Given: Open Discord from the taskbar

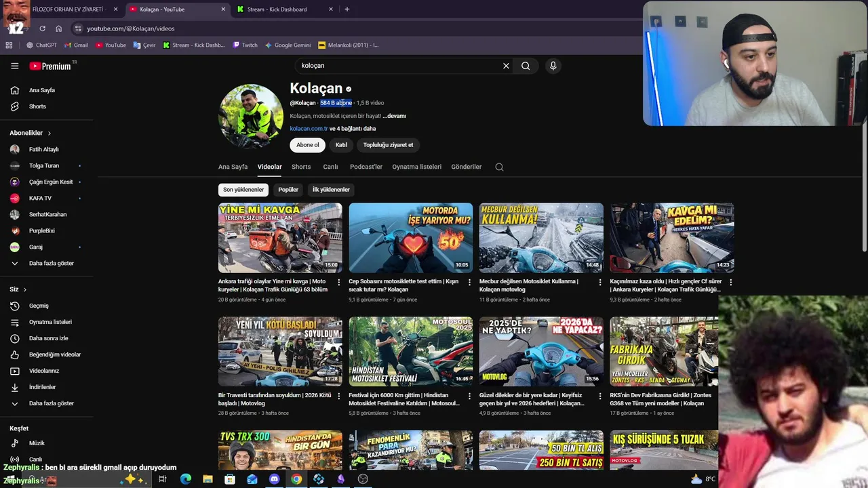Looking at the screenshot, I should coord(274,479).
